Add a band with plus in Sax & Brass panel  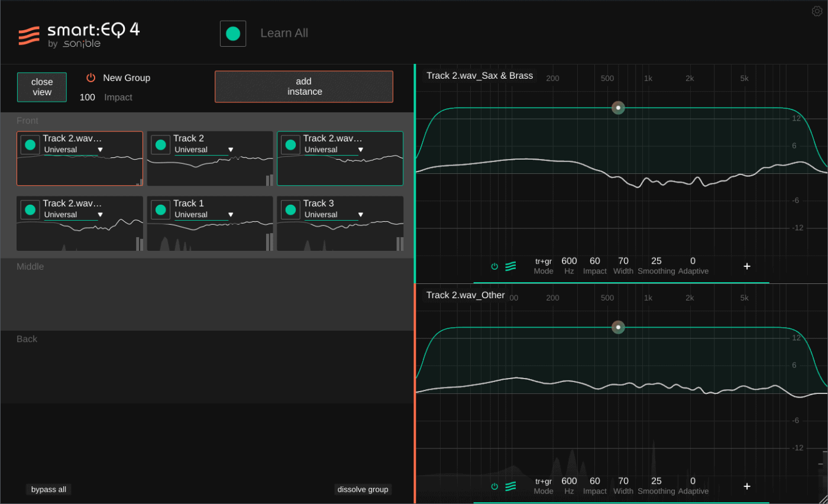click(747, 266)
